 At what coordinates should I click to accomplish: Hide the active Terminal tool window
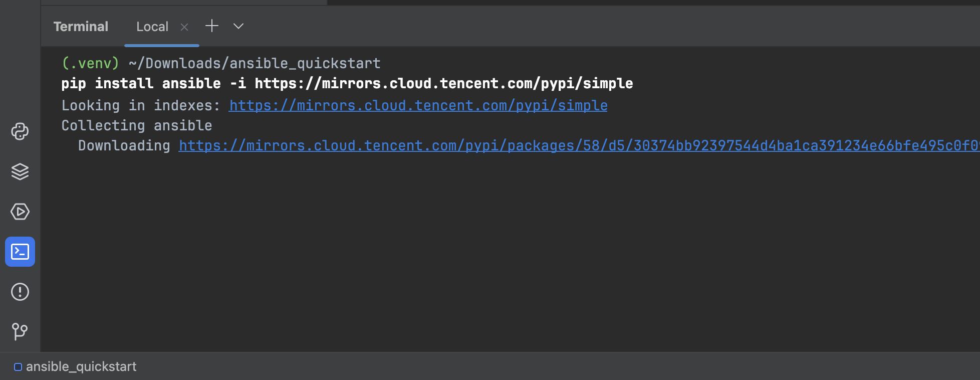pyautogui.click(x=20, y=252)
